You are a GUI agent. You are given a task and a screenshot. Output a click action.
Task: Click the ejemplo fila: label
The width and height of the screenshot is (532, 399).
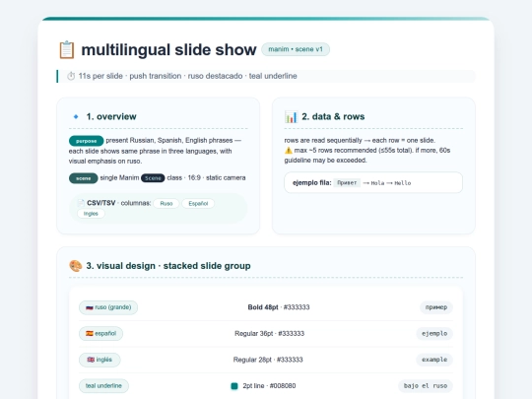[x=311, y=183]
